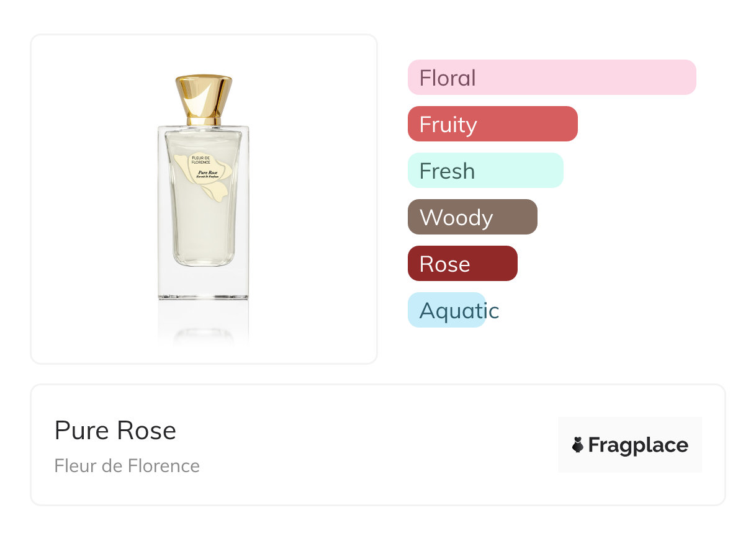Click the Fragplace wordmark text
This screenshot has width=756, height=536.
(638, 445)
